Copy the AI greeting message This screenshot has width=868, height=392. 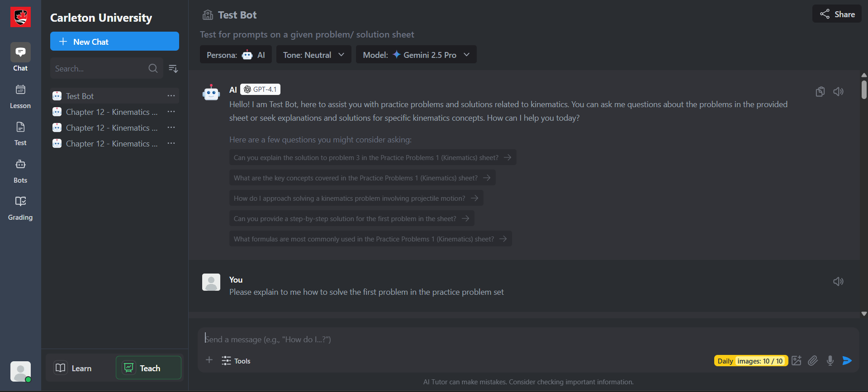tap(820, 92)
